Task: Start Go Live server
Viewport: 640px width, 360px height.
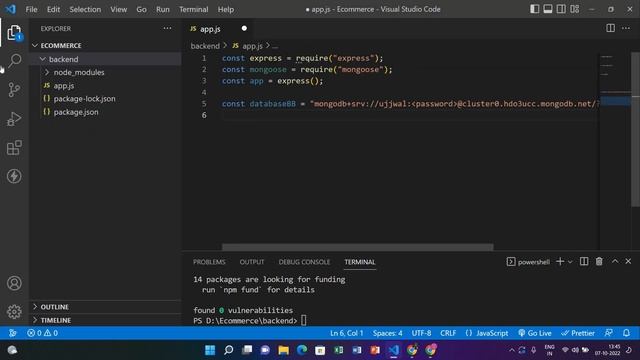Action: click(535, 333)
